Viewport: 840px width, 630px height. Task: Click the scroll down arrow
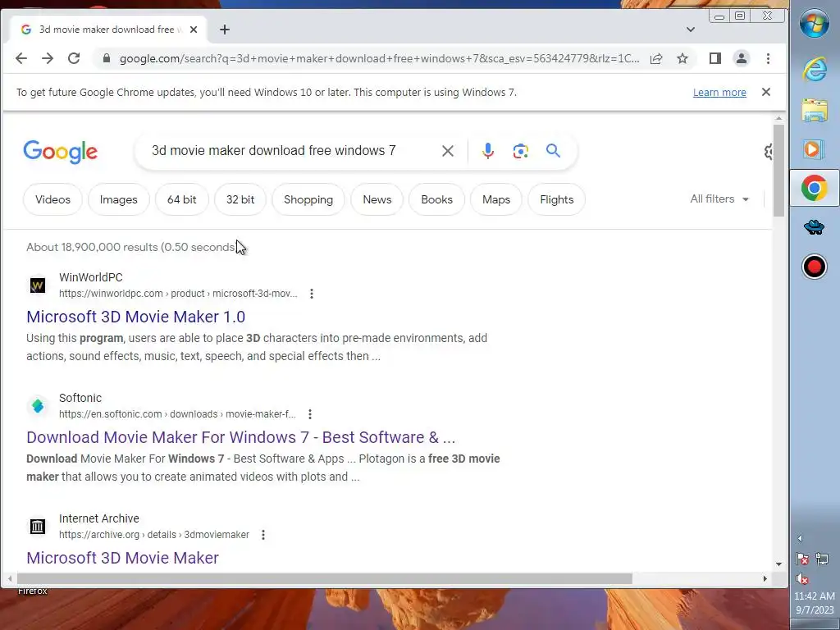tap(779, 564)
